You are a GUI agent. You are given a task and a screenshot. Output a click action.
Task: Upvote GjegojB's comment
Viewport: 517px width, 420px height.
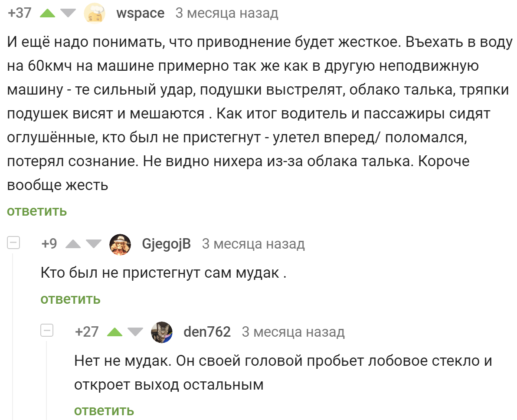(73, 244)
